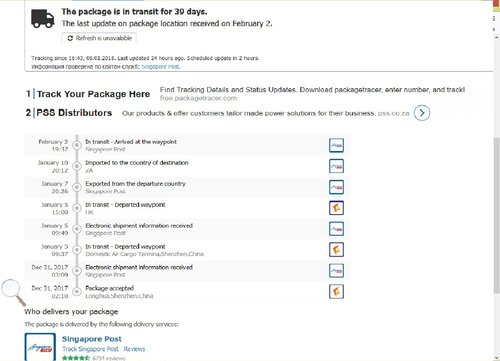The image size is (500, 361).
Task: Select timeline marker for Dec 31 Package accepted
Action: pyautogui.click(x=77, y=291)
